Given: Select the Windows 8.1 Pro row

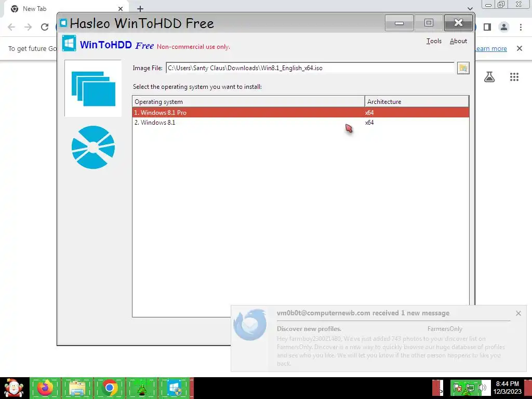Looking at the screenshot, I should [x=301, y=113].
